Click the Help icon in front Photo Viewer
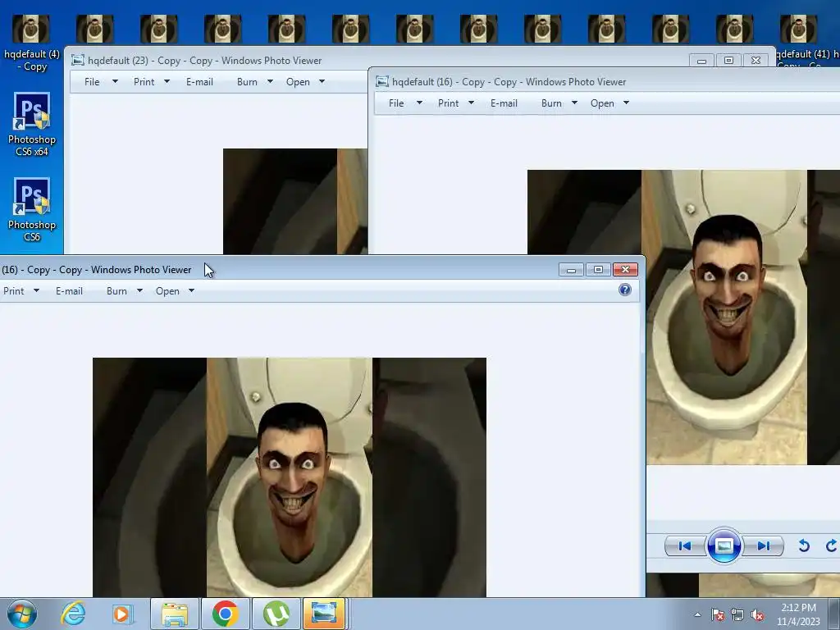The image size is (840, 630). (x=624, y=290)
